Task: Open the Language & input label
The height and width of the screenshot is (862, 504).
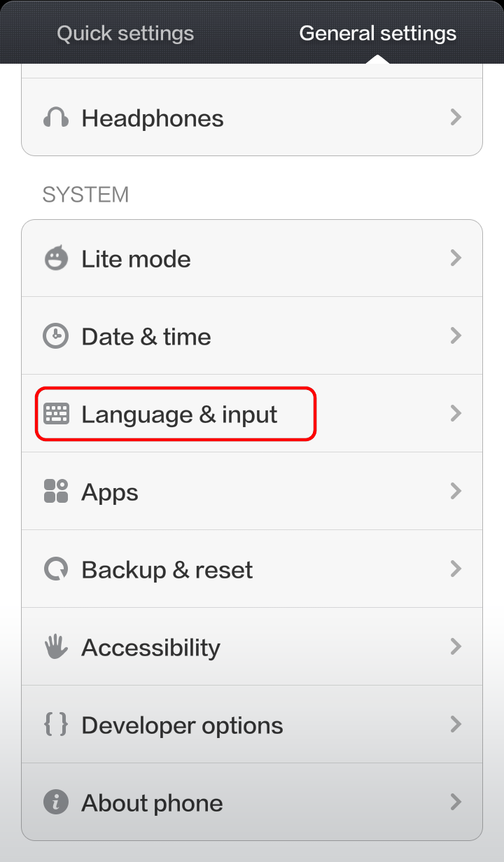Action: 179,415
